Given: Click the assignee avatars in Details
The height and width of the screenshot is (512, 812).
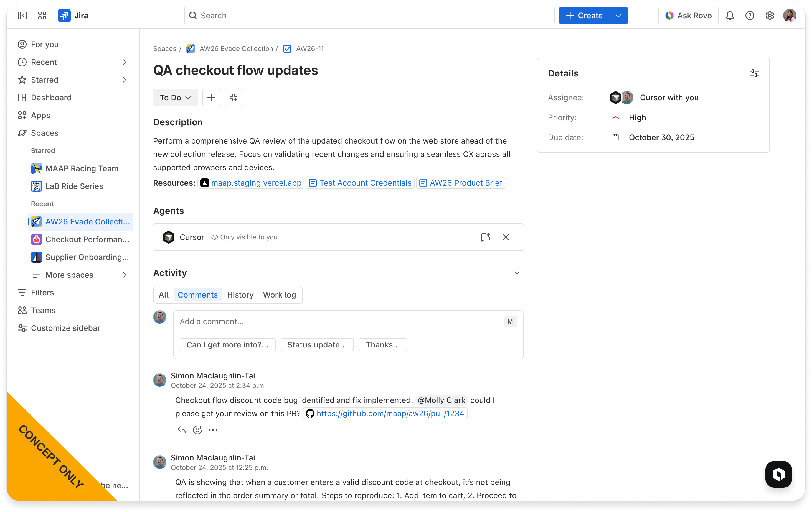Looking at the screenshot, I should point(621,98).
